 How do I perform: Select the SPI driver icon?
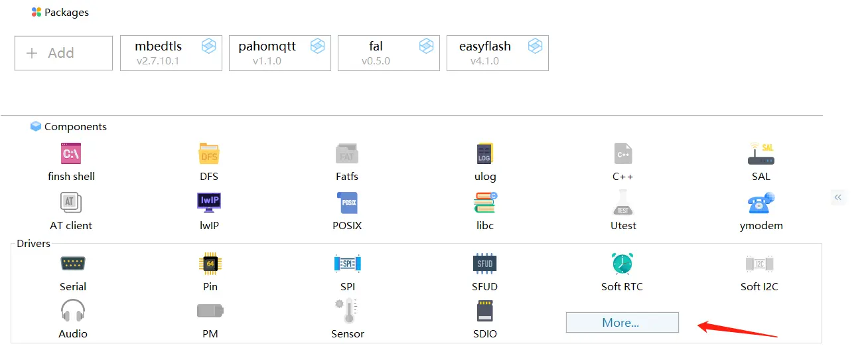(347, 264)
